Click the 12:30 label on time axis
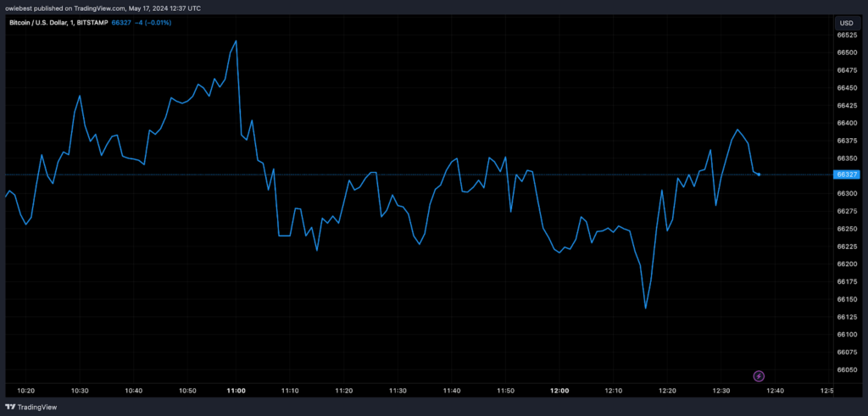 [721, 391]
